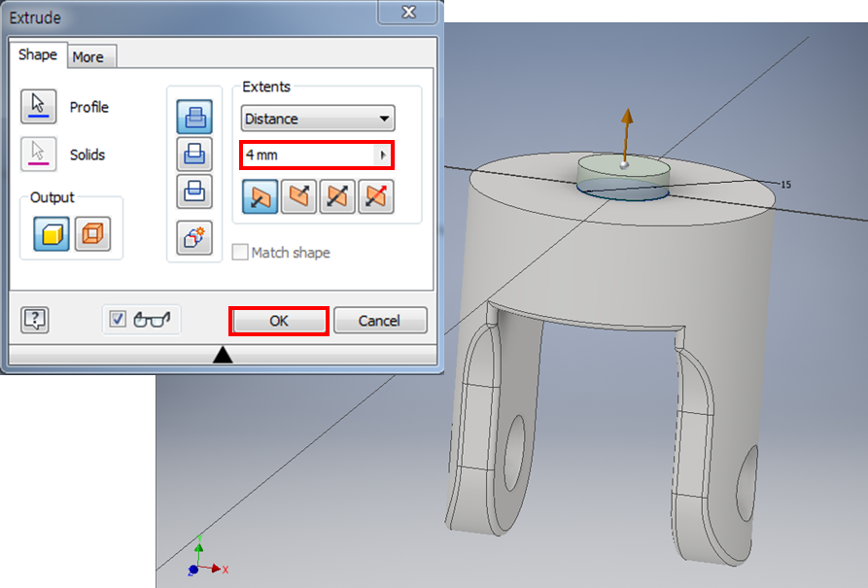This screenshot has width=868, height=588.
Task: Click the Solids selection arrow button
Action: (38, 154)
